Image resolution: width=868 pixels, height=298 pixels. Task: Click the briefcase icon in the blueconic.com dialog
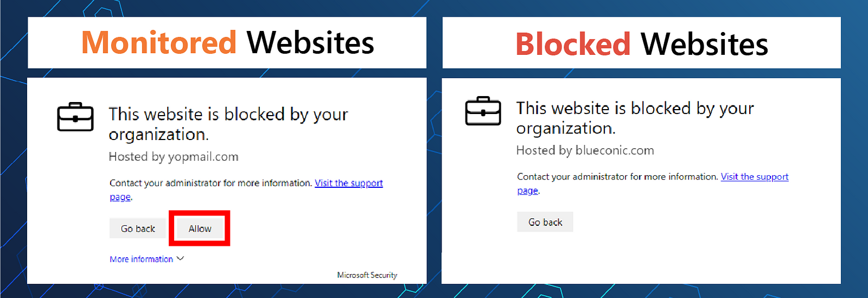(483, 111)
